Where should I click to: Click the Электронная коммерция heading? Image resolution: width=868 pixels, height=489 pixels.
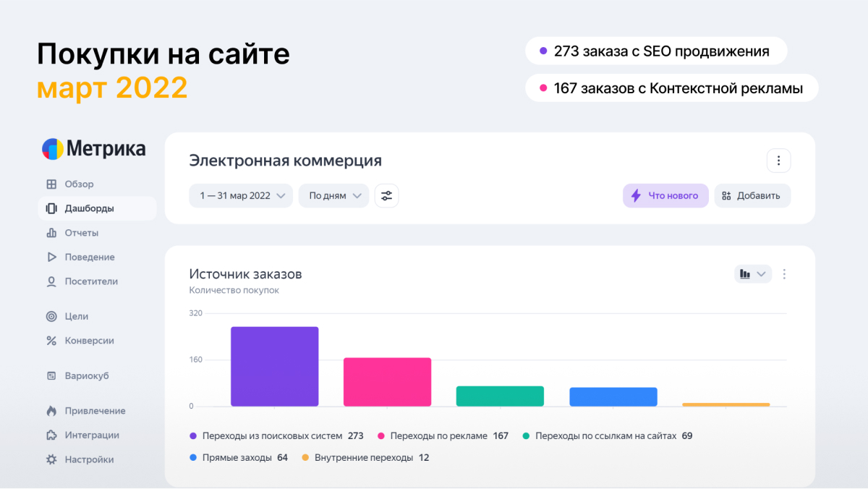coord(285,161)
